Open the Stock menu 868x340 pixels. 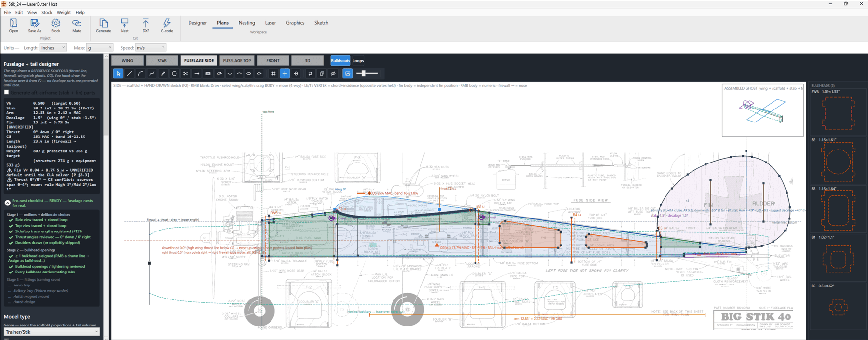tap(47, 12)
